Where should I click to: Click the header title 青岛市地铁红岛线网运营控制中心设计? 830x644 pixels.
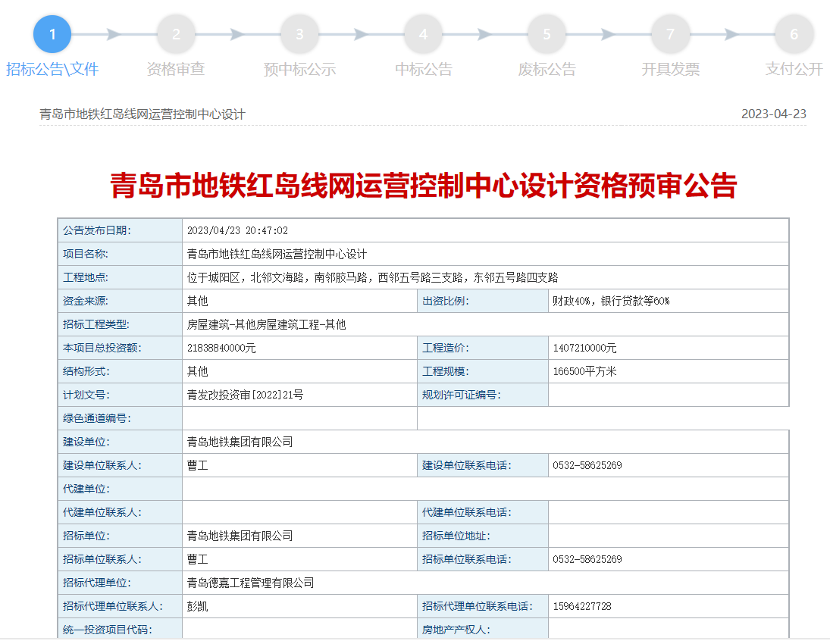click(143, 114)
